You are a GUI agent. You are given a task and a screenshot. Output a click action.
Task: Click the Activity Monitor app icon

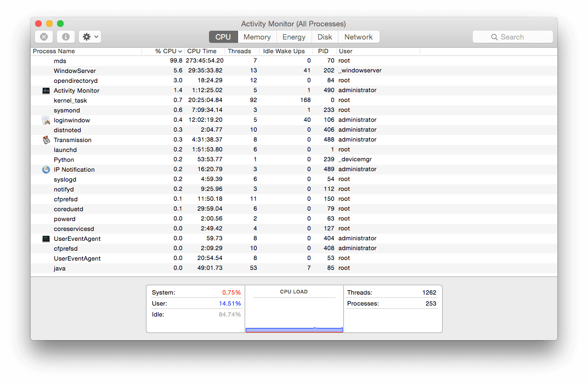click(46, 91)
